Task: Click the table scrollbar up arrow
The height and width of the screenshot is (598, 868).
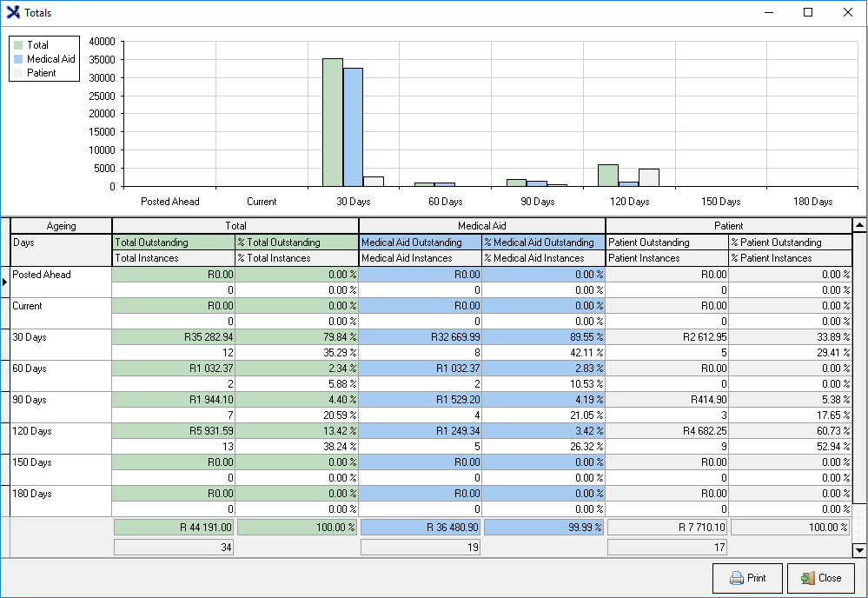Action: pos(859,225)
